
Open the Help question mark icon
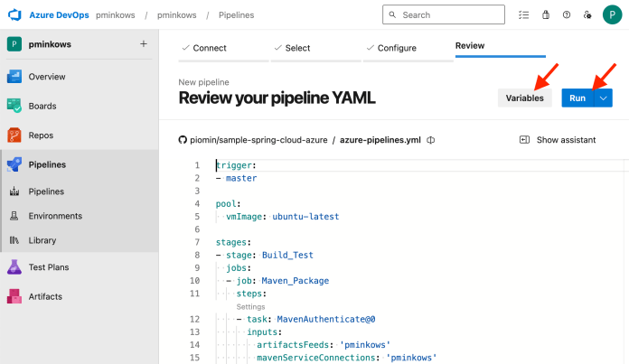click(x=567, y=14)
